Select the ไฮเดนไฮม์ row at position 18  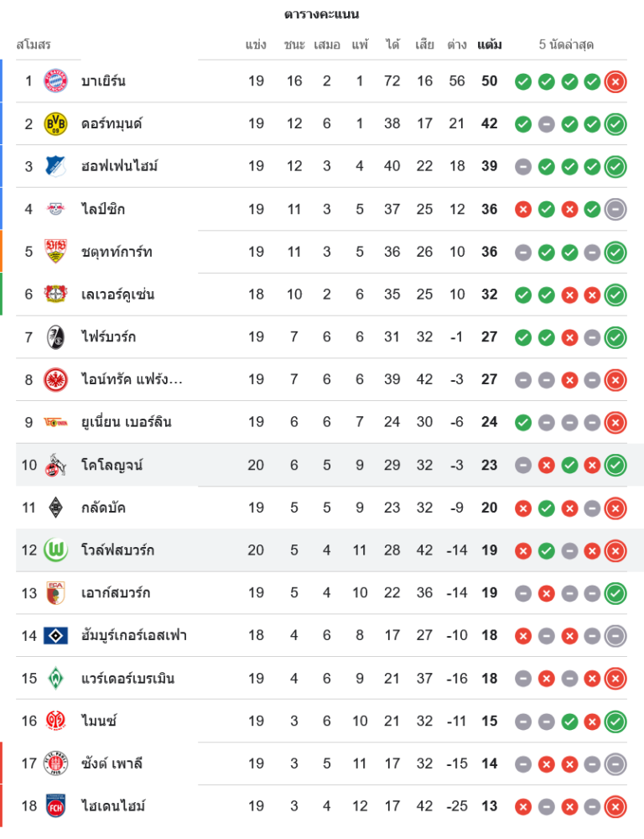click(x=113, y=806)
